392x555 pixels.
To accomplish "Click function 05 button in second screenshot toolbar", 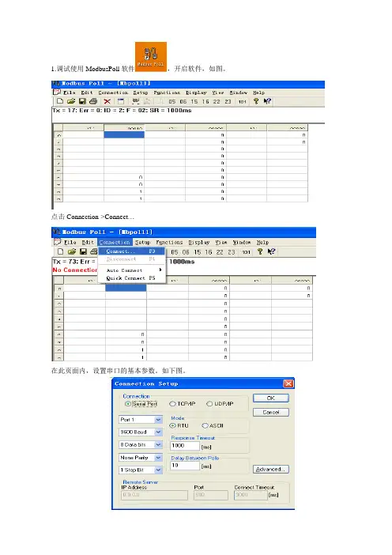I will point(175,252).
